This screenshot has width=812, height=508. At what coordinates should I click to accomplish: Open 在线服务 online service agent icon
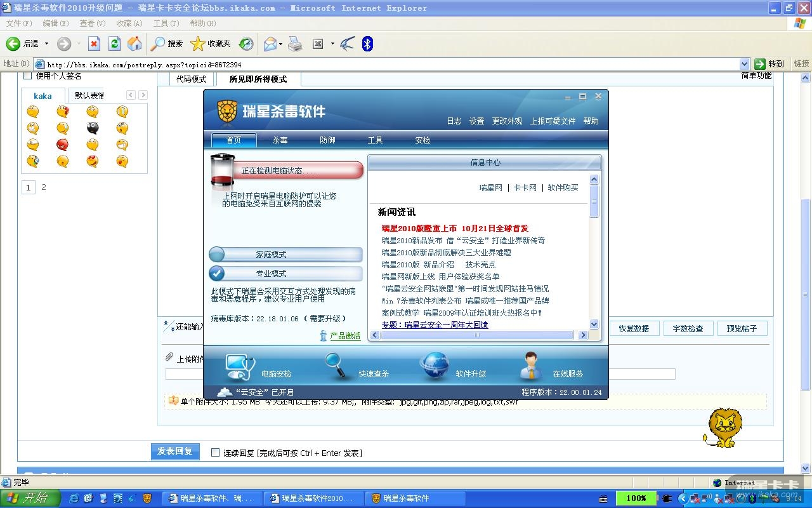point(531,366)
